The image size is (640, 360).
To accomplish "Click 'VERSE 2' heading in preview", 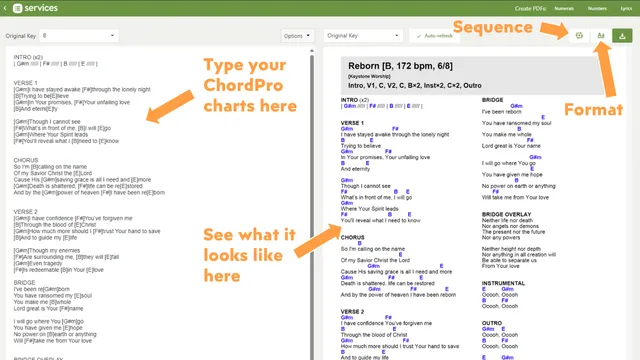I will click(352, 312).
